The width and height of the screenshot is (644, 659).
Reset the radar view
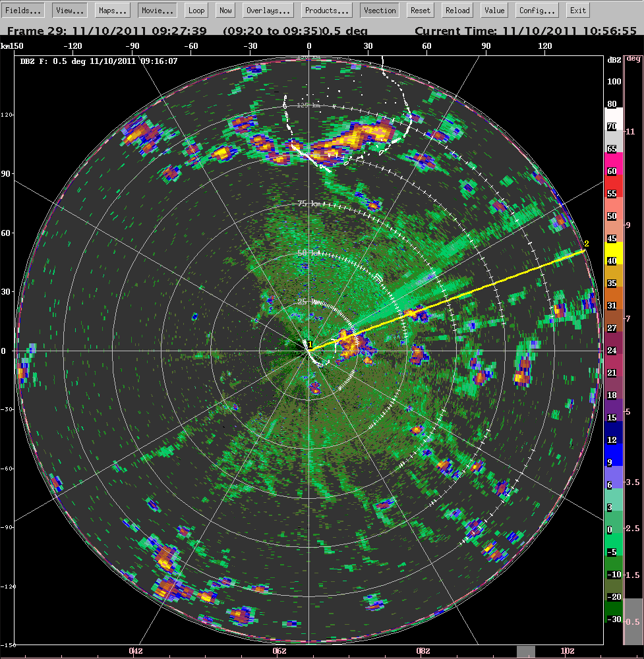(x=420, y=11)
